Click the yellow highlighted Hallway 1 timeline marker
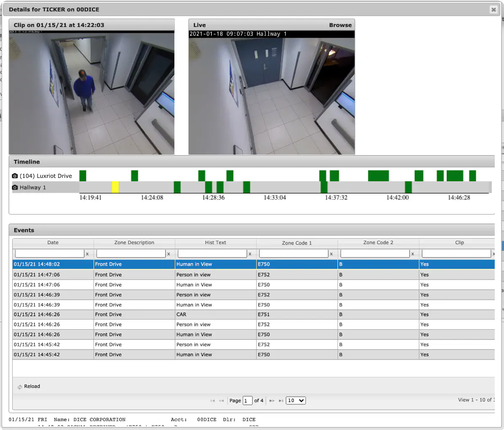Image resolution: width=504 pixels, height=430 pixels. coord(115,187)
